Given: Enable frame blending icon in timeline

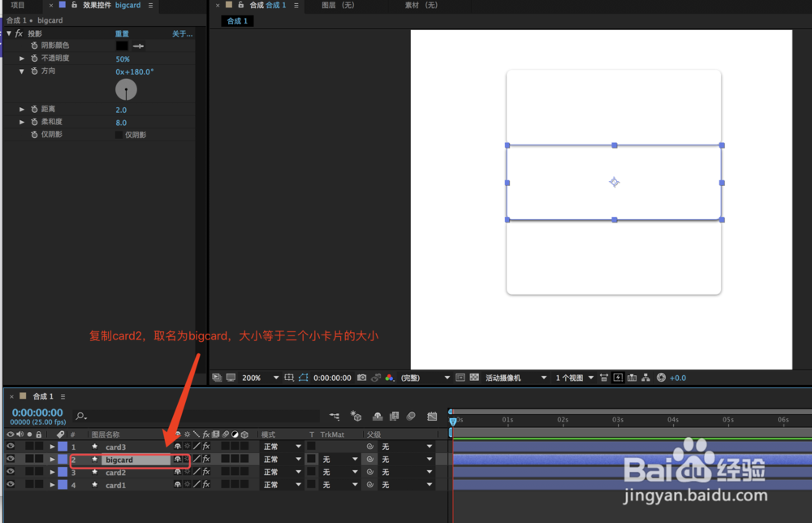Looking at the screenshot, I should 395,416.
